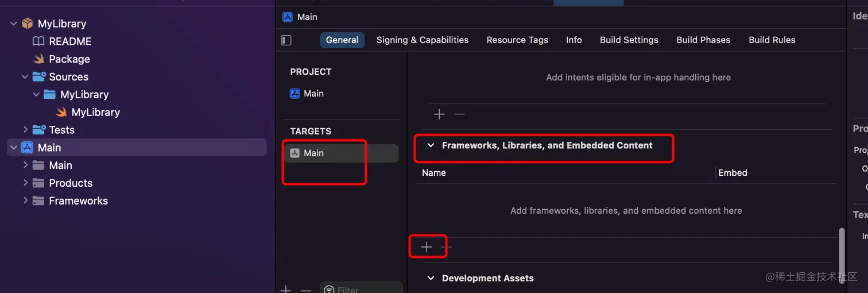Select the Main project row in navigator
This screenshot has height=293, width=868.
(x=137, y=148)
